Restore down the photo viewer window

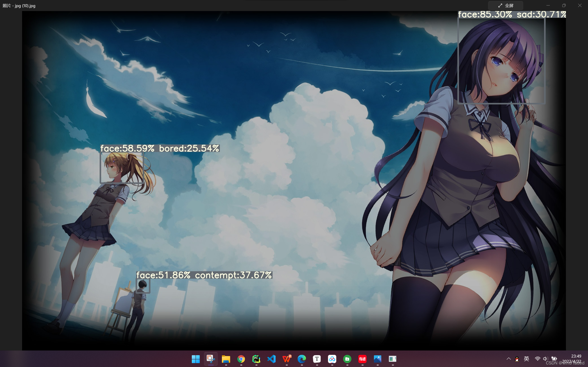coord(564,6)
